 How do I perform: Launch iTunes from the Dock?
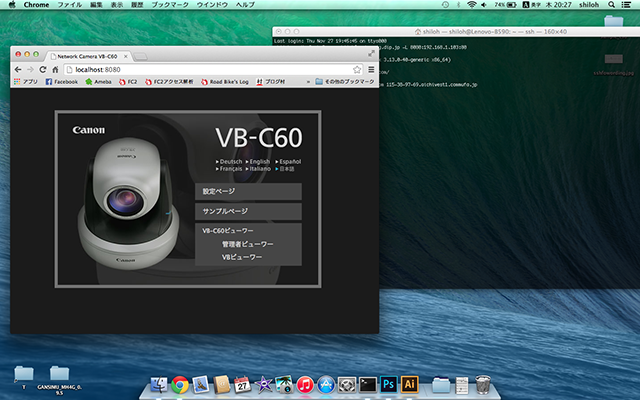(x=305, y=384)
